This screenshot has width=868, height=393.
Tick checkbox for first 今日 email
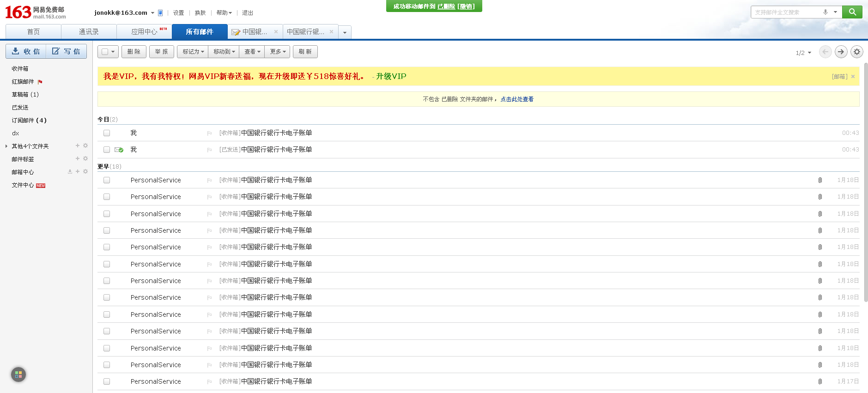[x=107, y=133]
